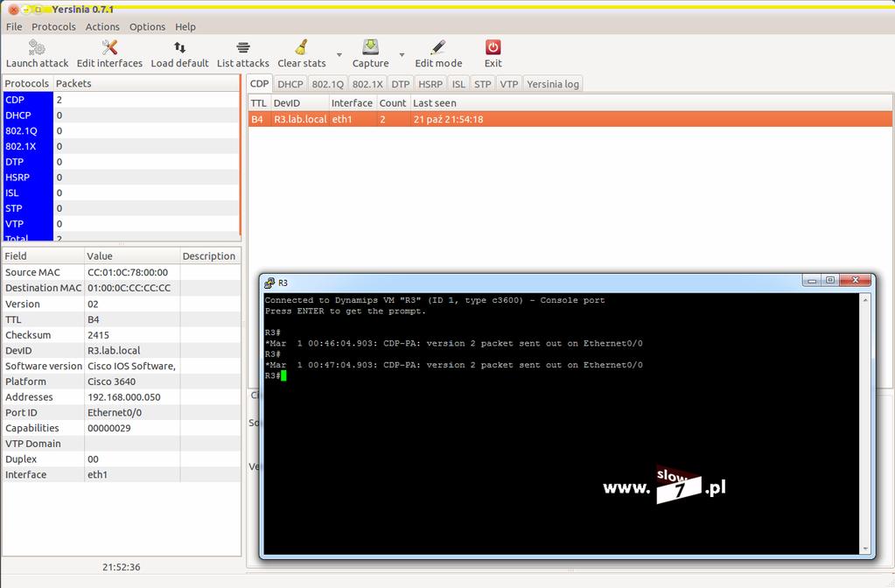Click the Last seen column header

[x=651, y=103]
